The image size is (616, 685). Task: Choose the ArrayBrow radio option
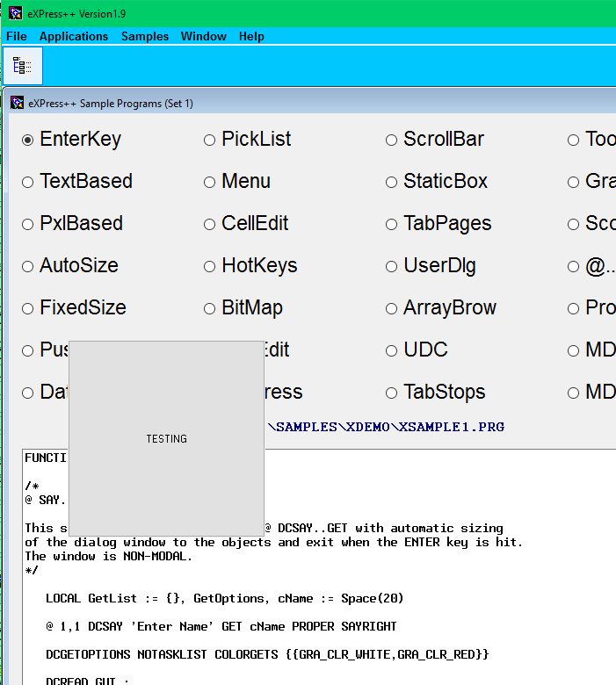coord(391,308)
